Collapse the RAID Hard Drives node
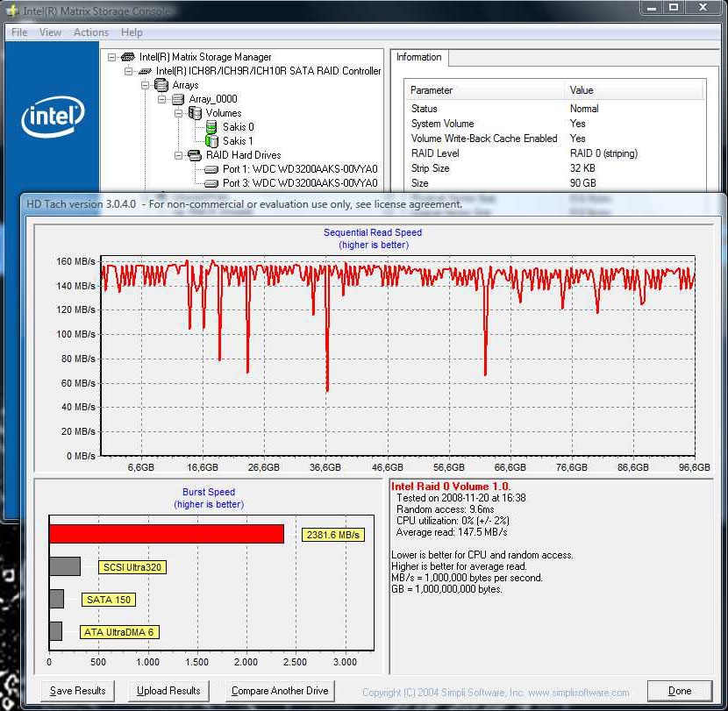The width and height of the screenshot is (728, 711). [x=179, y=155]
